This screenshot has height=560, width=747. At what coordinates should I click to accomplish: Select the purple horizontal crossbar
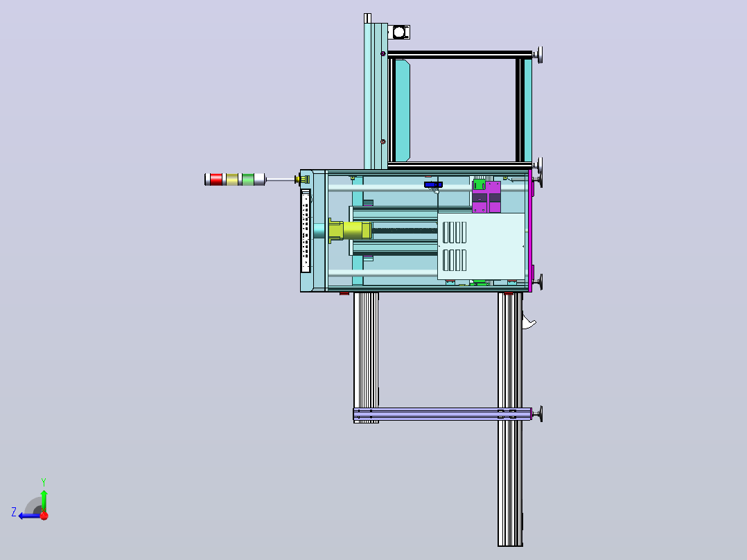coord(442,414)
